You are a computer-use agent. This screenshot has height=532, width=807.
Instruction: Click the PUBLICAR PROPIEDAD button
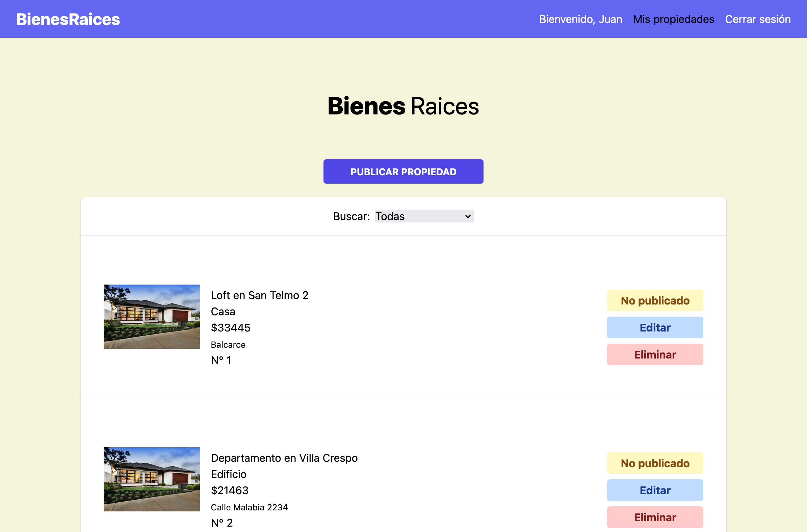click(x=403, y=172)
